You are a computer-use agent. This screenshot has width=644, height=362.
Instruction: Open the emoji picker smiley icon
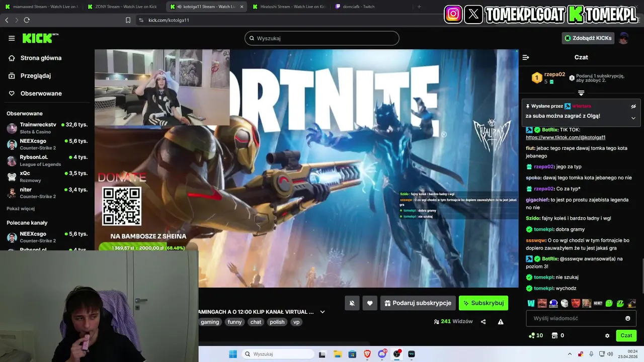(628, 318)
